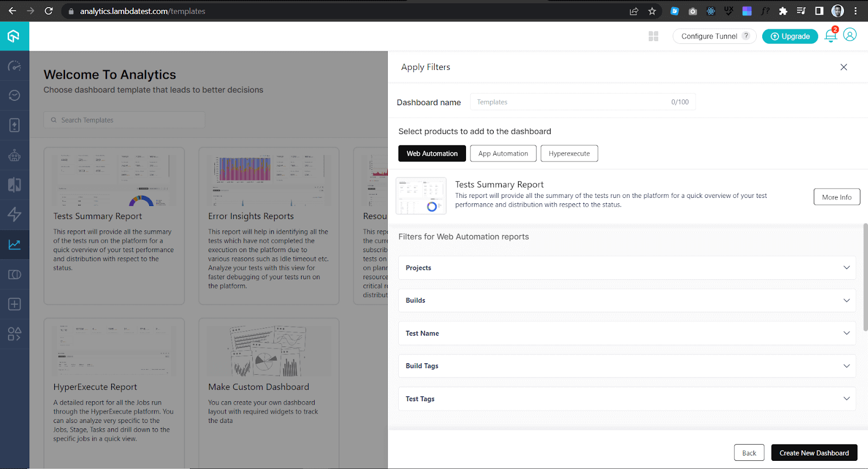Open the grid apps icon in header

tap(654, 36)
